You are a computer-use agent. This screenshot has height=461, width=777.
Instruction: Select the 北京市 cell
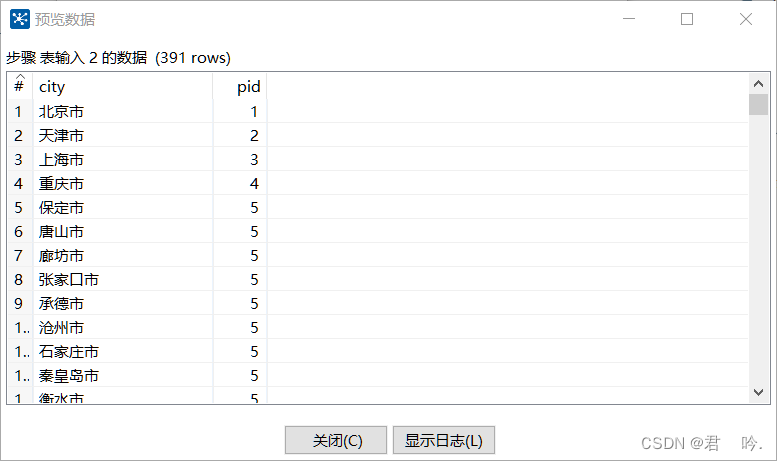[x=123, y=112]
